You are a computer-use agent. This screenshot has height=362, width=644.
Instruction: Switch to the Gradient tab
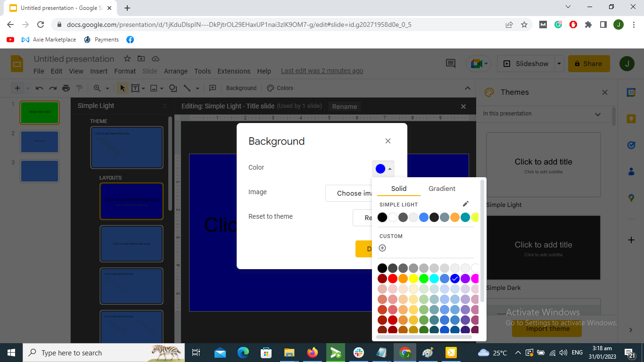441,188
